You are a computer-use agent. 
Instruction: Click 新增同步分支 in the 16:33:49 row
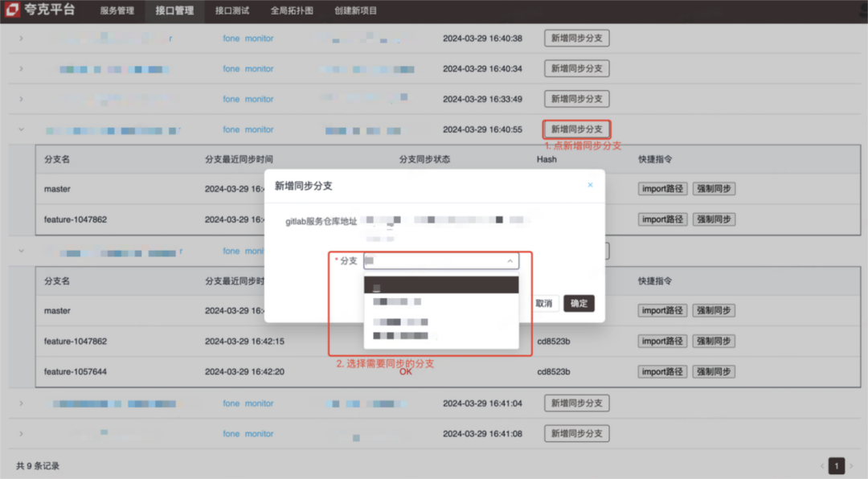tap(576, 99)
